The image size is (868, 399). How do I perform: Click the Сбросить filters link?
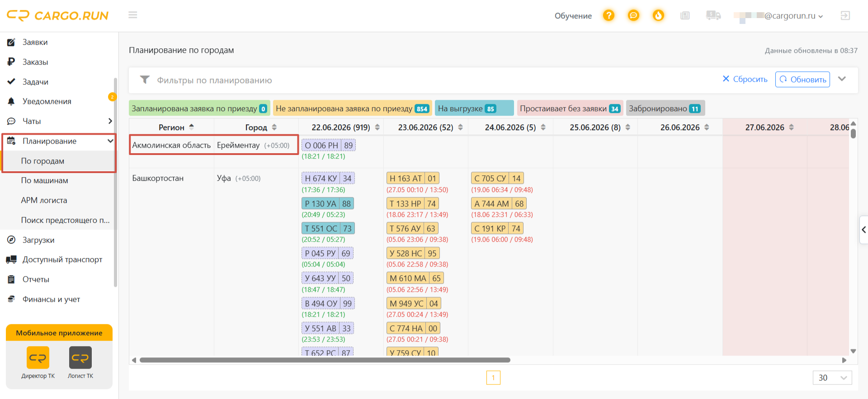point(745,79)
